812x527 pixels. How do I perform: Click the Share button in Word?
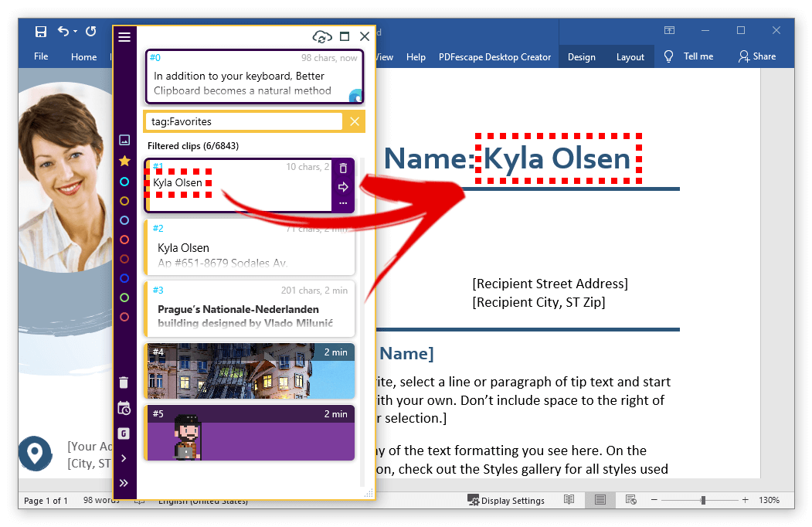[x=757, y=56]
